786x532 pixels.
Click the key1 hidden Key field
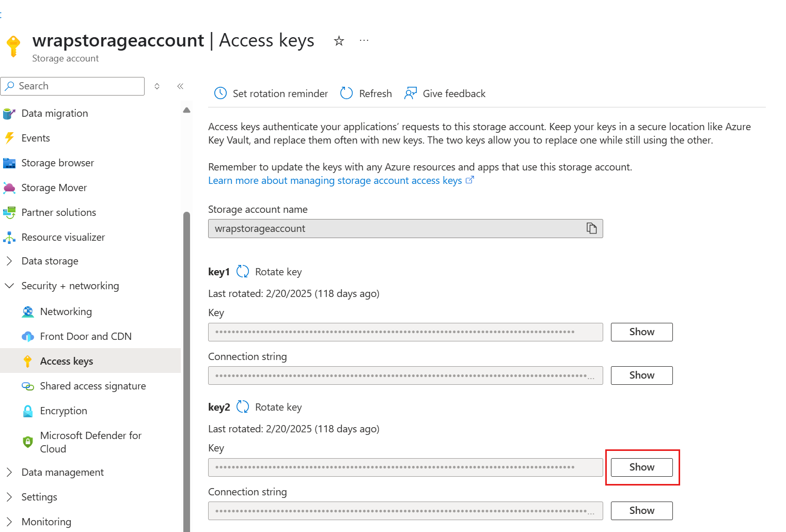(405, 332)
